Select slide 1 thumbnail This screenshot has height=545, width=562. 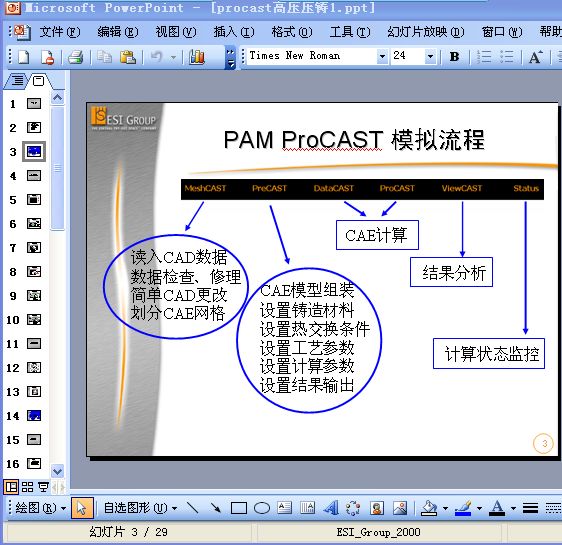coord(34,104)
